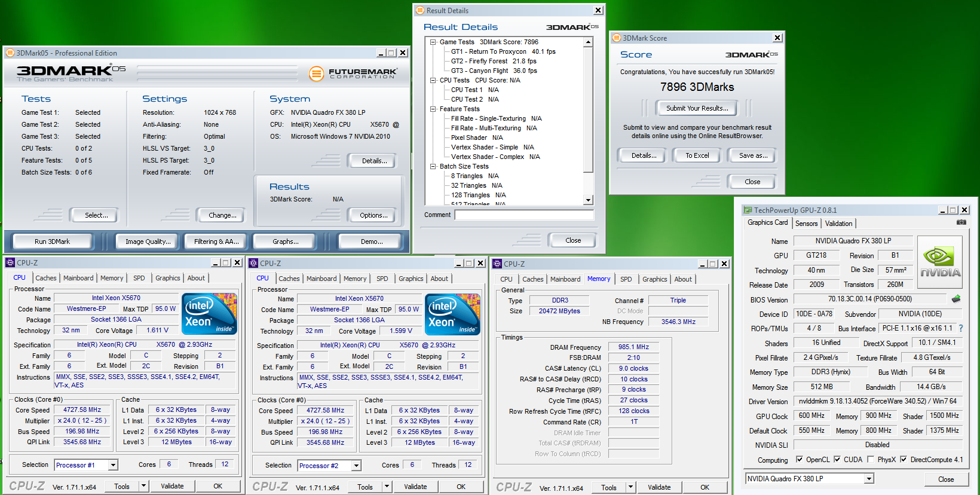
Task: Click the Futuremark logo in 3DMark05
Action: (353, 74)
